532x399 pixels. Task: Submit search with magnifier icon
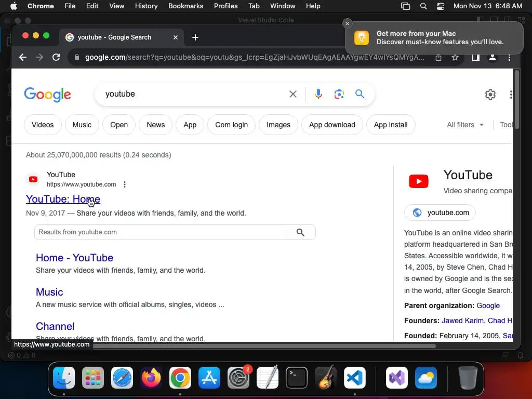(360, 94)
